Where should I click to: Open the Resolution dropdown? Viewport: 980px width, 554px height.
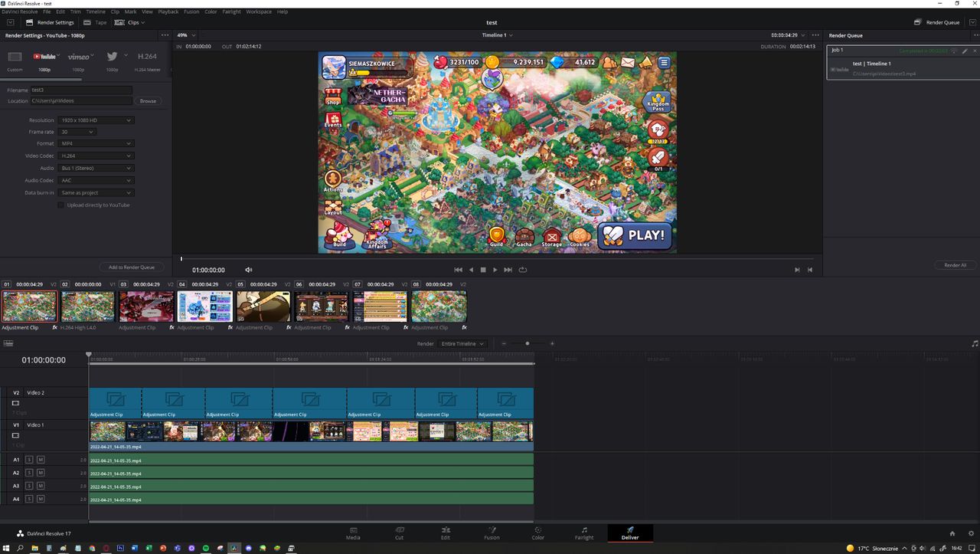(x=96, y=120)
